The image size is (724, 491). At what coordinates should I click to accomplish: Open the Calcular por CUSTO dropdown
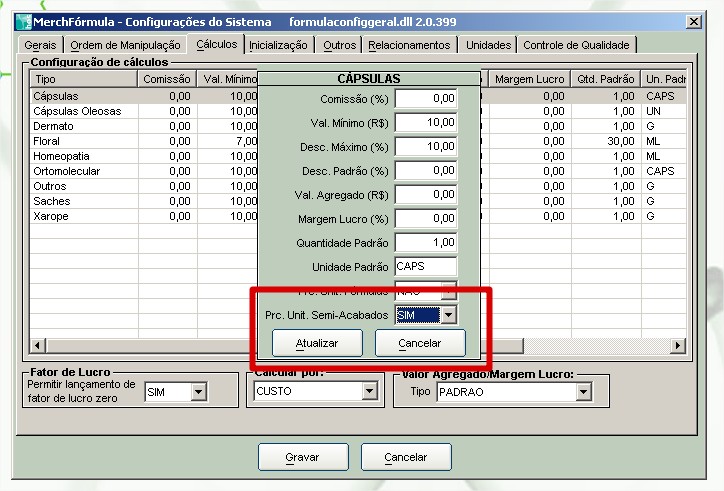pyautogui.click(x=371, y=392)
